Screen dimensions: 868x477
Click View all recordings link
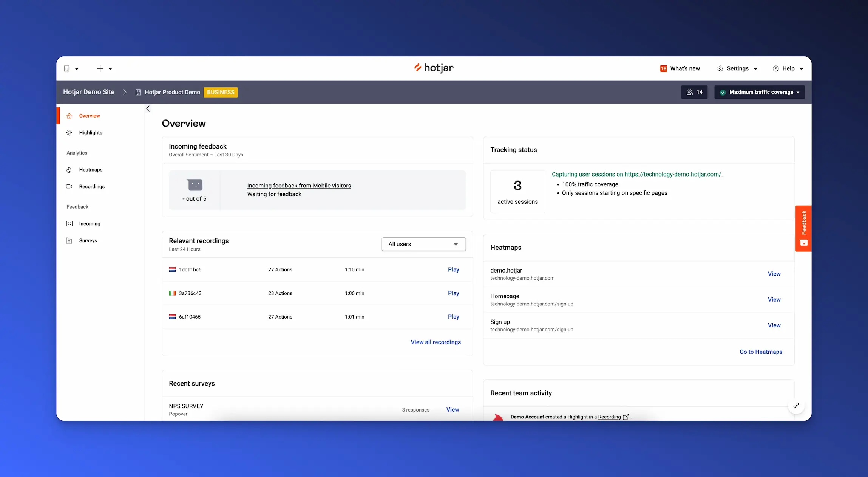[436, 342]
